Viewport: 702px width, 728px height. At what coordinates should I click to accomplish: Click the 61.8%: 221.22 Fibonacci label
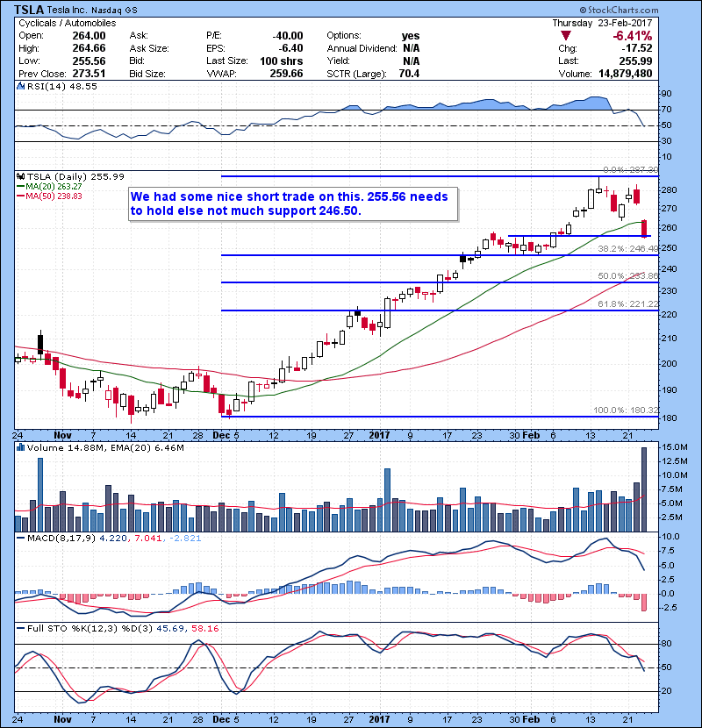pyautogui.click(x=628, y=304)
